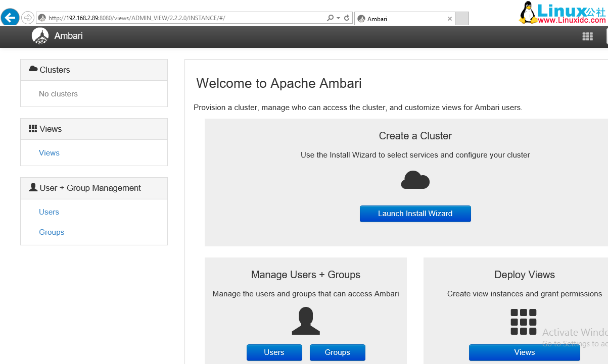Click the refresh icon in address bar
Screen dimensions: 608x364
coord(347,18)
